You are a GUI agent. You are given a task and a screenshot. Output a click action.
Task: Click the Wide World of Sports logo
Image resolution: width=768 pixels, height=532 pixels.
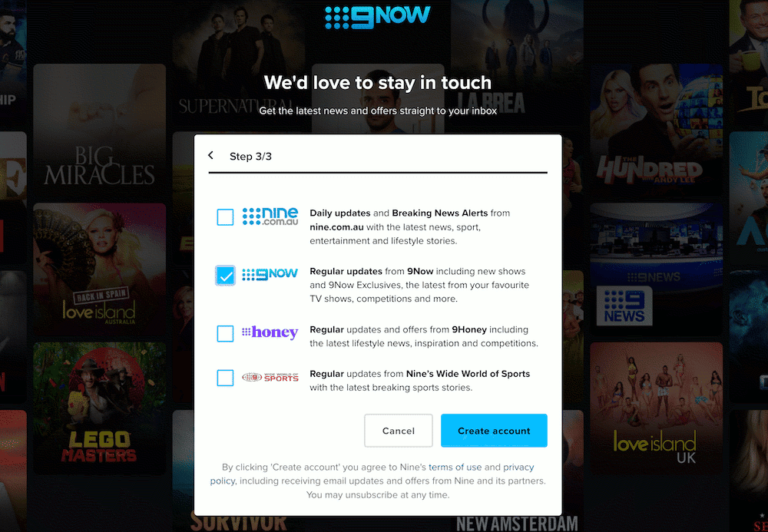tap(270, 378)
